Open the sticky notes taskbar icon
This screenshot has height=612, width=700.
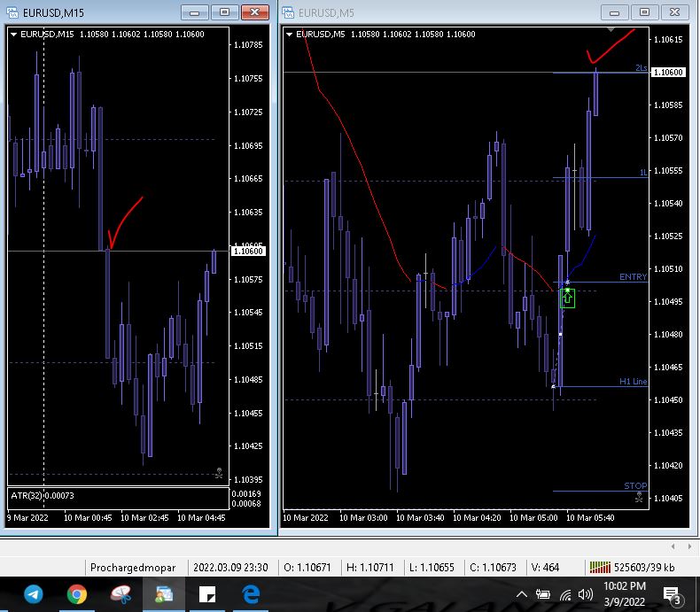coord(207,594)
